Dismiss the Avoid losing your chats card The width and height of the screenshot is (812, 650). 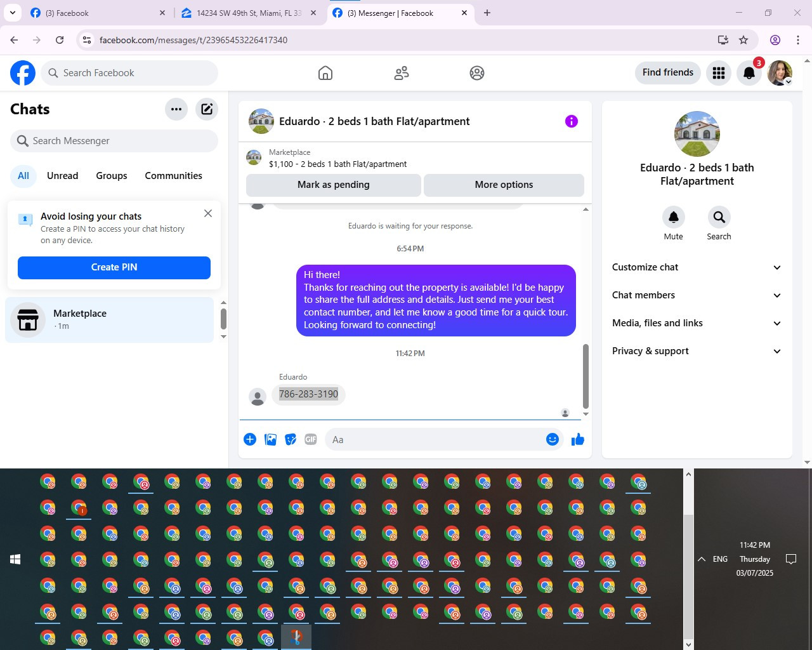point(208,213)
